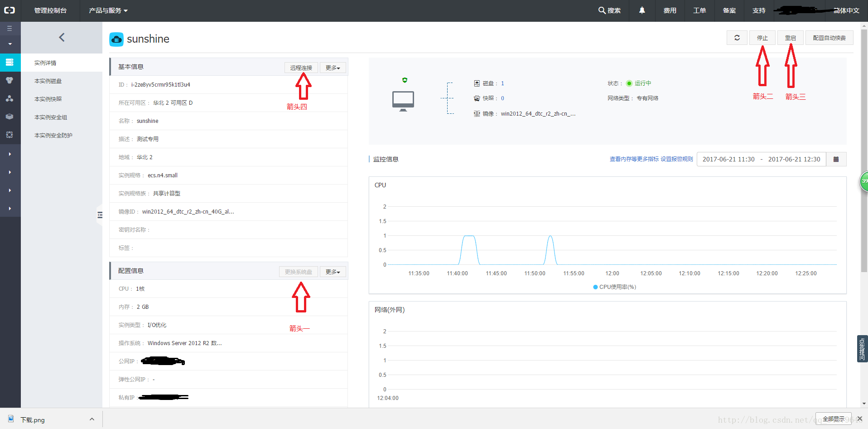
Task: Click the 专有网络 network type value
Action: point(647,98)
